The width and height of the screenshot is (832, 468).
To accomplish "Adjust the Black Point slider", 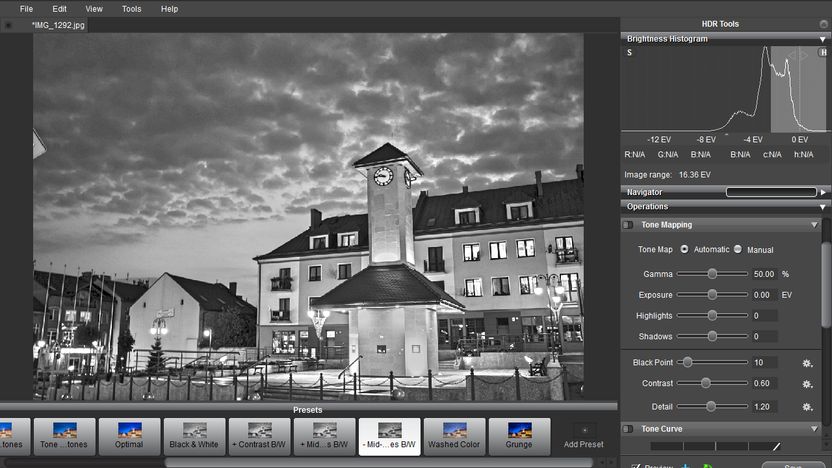I will tap(712, 362).
